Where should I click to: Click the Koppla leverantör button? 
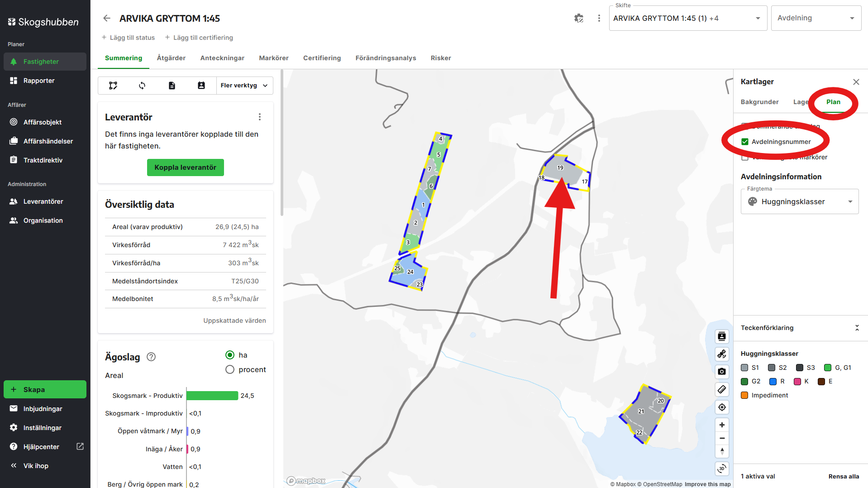185,167
